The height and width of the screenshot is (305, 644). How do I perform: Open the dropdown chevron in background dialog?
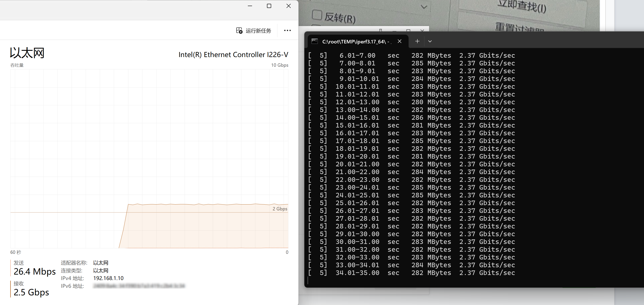(424, 7)
